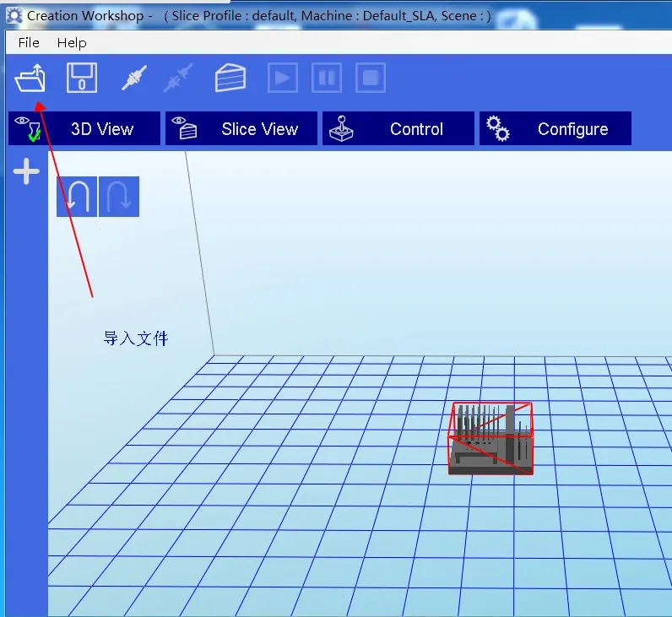Undo the last action
The image size is (672, 617).
pyautogui.click(x=77, y=197)
